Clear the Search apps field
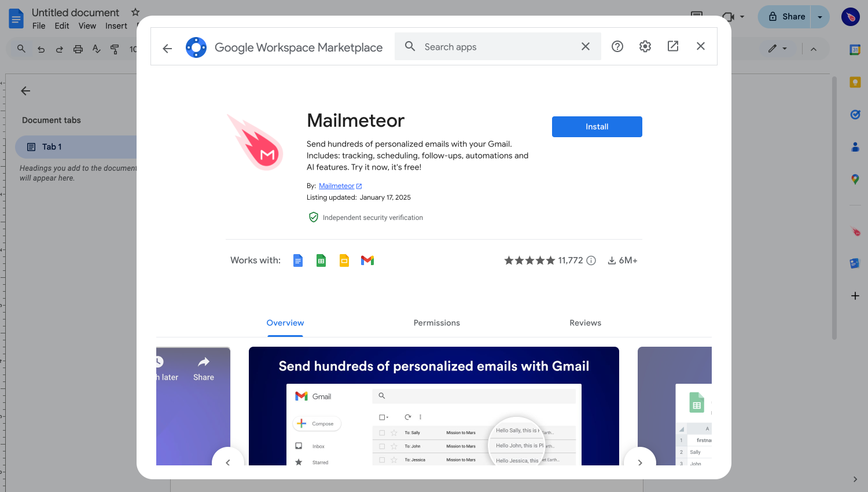Screen dimensions: 868x492 [586, 46]
